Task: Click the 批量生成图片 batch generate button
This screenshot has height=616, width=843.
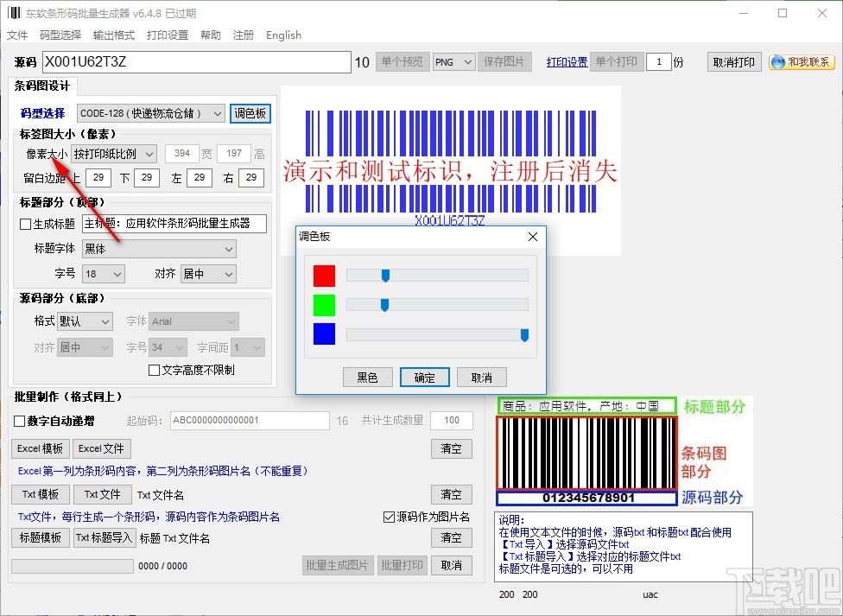Action: pyautogui.click(x=337, y=565)
